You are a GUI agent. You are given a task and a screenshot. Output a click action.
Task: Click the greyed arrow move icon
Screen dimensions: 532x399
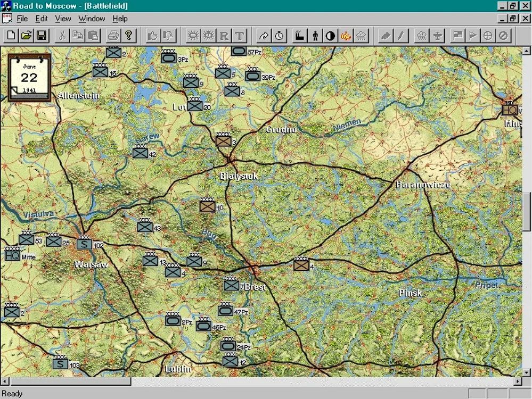[386, 36]
